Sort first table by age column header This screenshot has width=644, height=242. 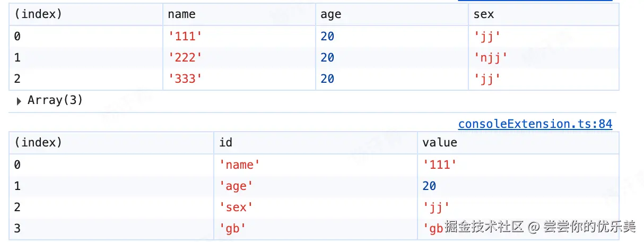point(331,14)
